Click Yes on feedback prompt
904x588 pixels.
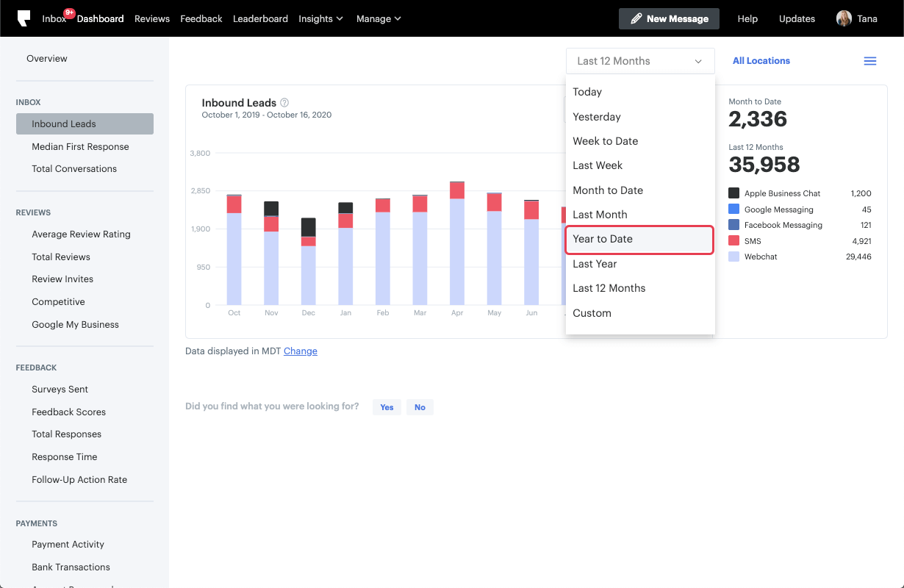[x=387, y=407]
